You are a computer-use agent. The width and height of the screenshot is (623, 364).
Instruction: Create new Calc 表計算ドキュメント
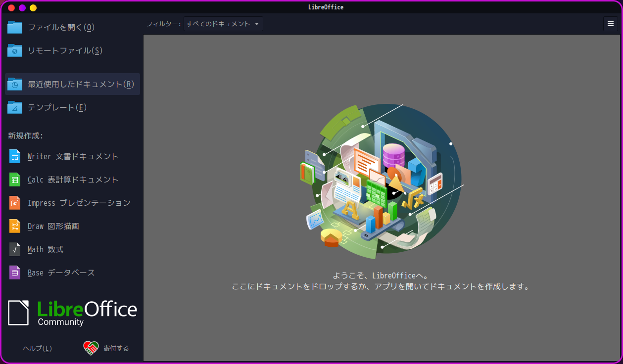72,180
